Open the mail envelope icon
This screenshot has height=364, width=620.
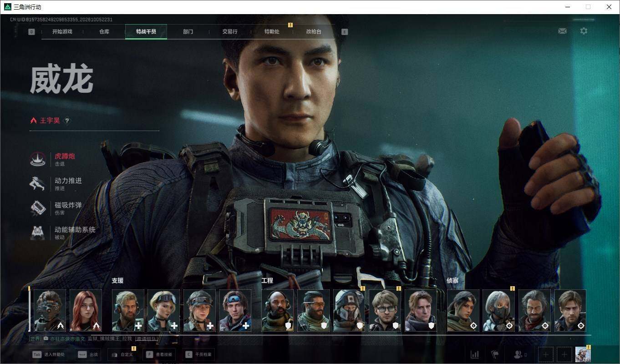point(562,31)
